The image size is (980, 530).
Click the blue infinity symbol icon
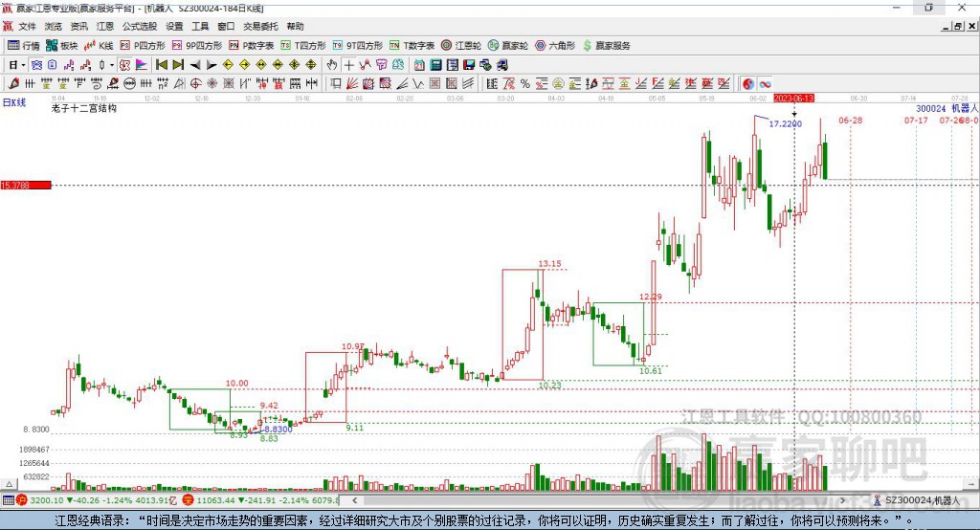765,84
